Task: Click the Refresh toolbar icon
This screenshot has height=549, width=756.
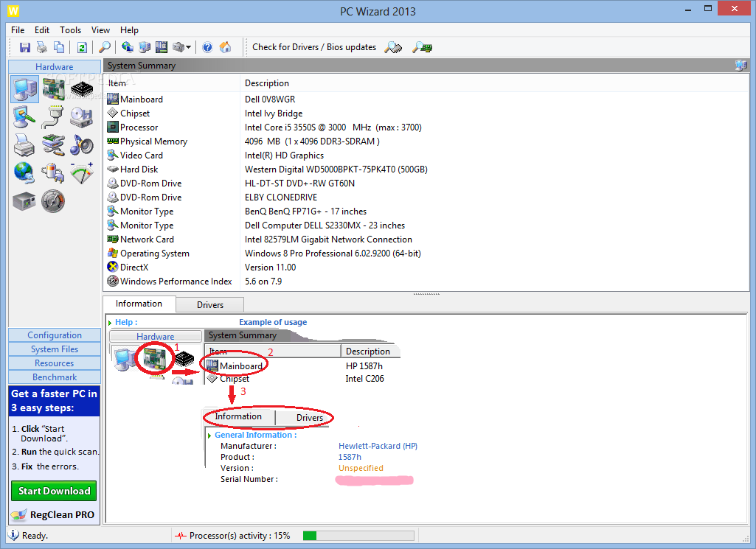Action: click(x=81, y=46)
